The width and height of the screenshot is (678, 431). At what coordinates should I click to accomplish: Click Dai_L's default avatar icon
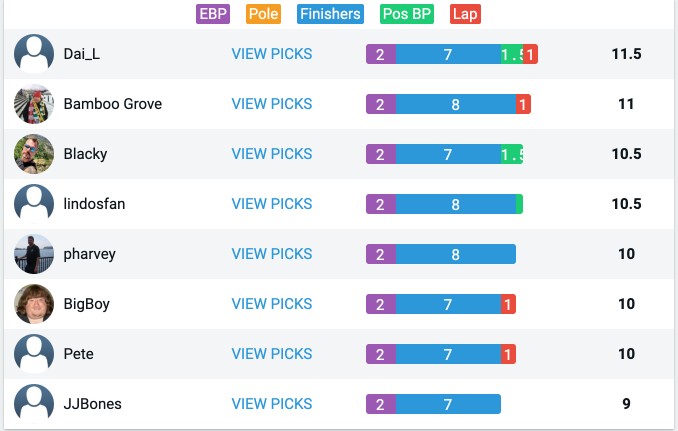(x=34, y=54)
